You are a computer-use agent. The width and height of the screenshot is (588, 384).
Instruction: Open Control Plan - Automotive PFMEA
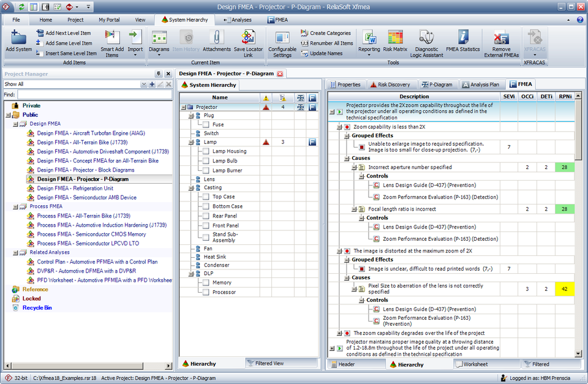tap(97, 262)
